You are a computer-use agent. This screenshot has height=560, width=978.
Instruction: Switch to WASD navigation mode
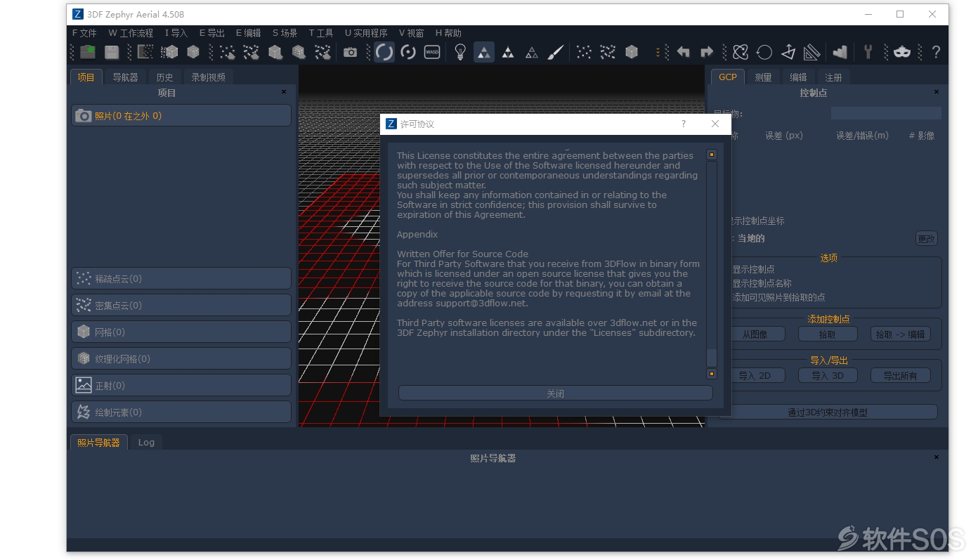(x=432, y=52)
